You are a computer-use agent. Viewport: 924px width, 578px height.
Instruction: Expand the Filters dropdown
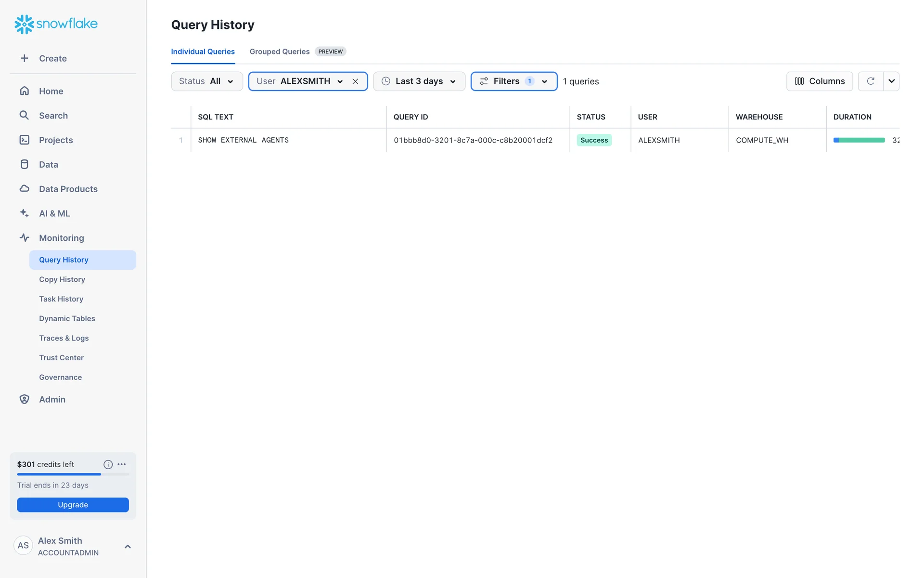[513, 81]
